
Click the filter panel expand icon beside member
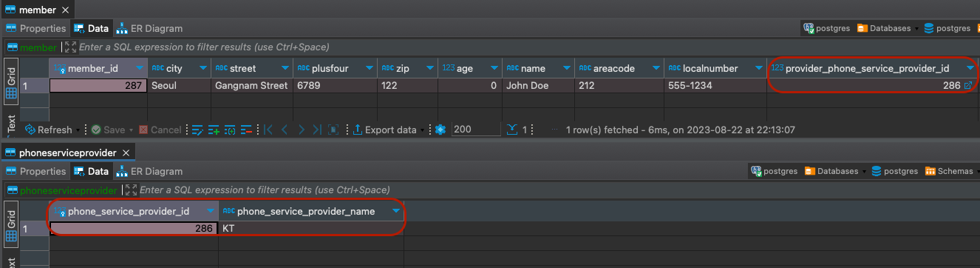(x=69, y=47)
